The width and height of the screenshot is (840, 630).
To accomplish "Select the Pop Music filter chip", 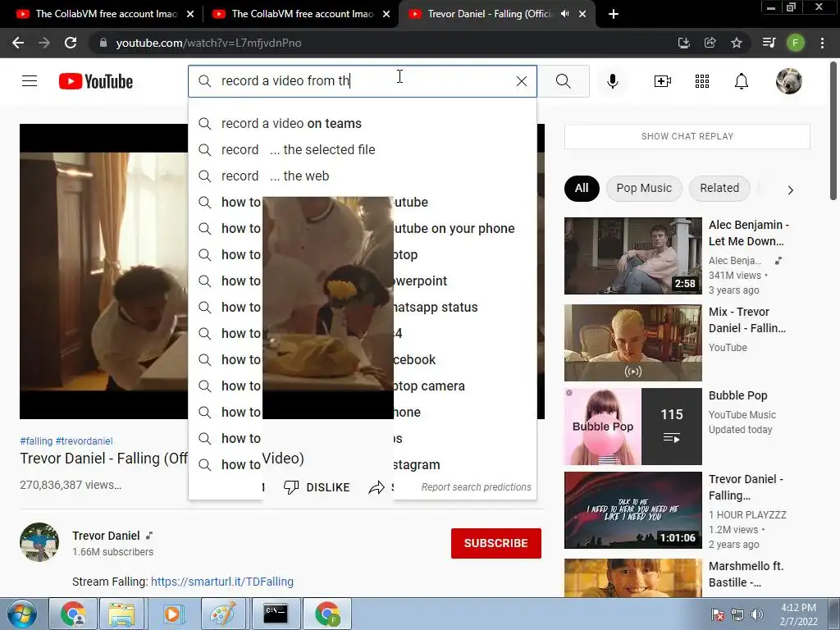I will pyautogui.click(x=644, y=188).
